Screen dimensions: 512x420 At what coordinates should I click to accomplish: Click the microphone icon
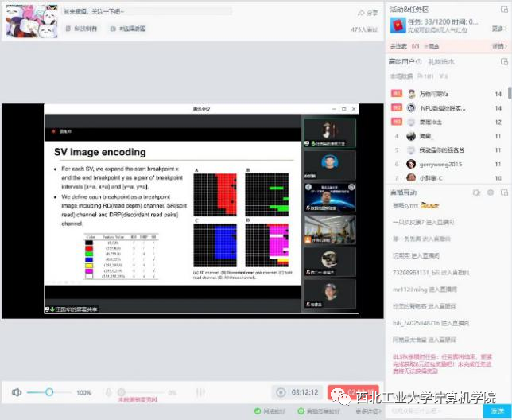tap(109, 392)
